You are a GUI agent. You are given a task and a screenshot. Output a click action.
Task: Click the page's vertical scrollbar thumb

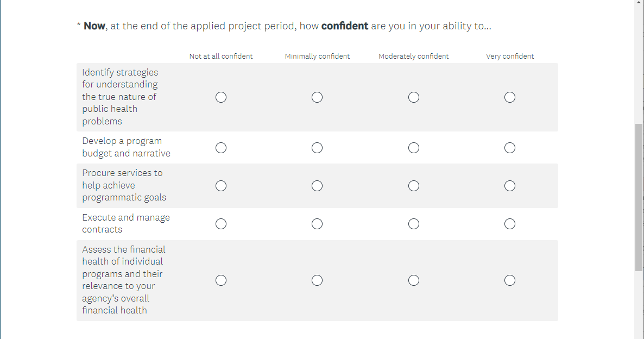tap(639, 197)
